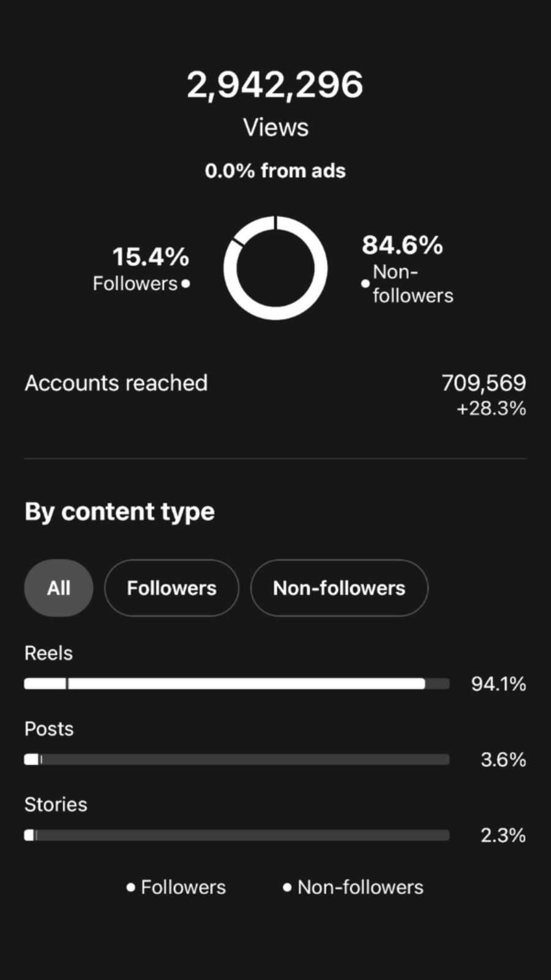Tap the 0.0% from ads text
Viewport: 551px width, 980px height.
[x=275, y=170]
